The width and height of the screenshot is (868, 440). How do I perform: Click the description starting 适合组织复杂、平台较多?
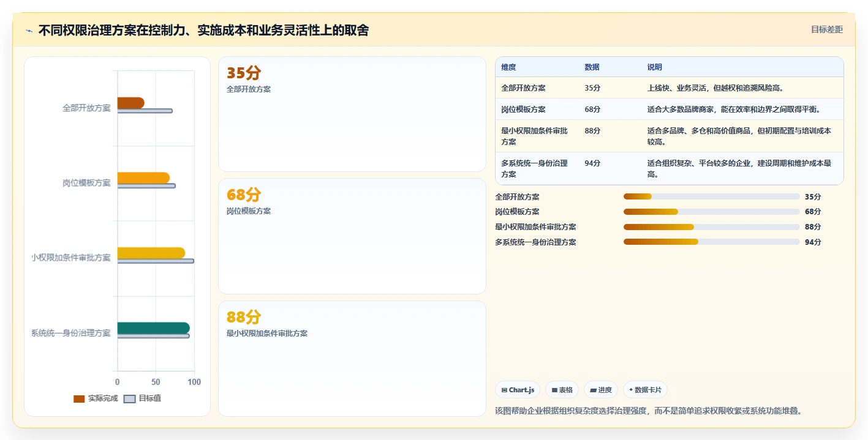point(739,168)
